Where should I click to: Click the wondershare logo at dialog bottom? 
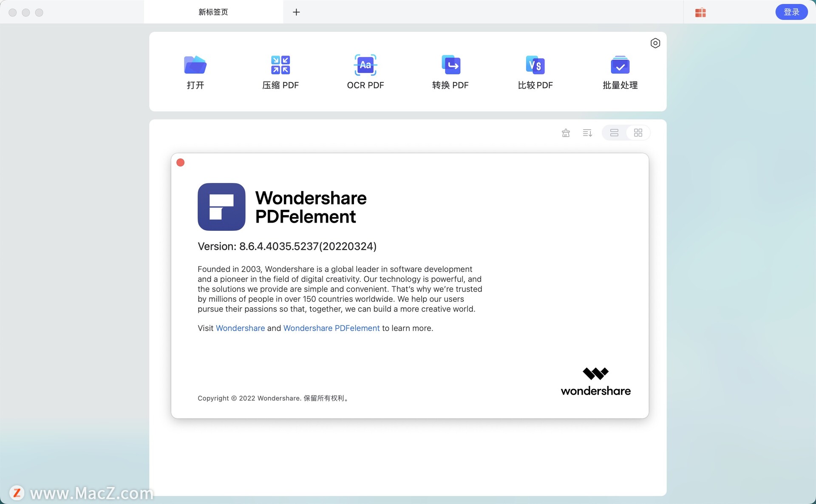[x=595, y=382]
